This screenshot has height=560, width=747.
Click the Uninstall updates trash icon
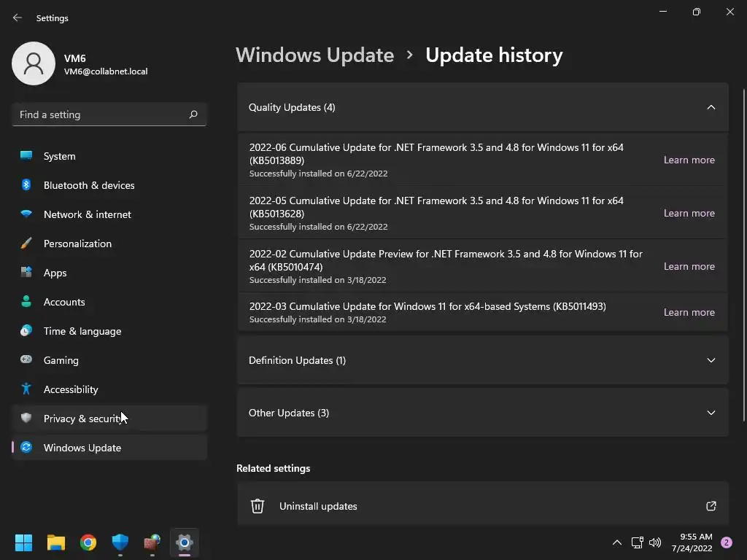click(x=258, y=506)
